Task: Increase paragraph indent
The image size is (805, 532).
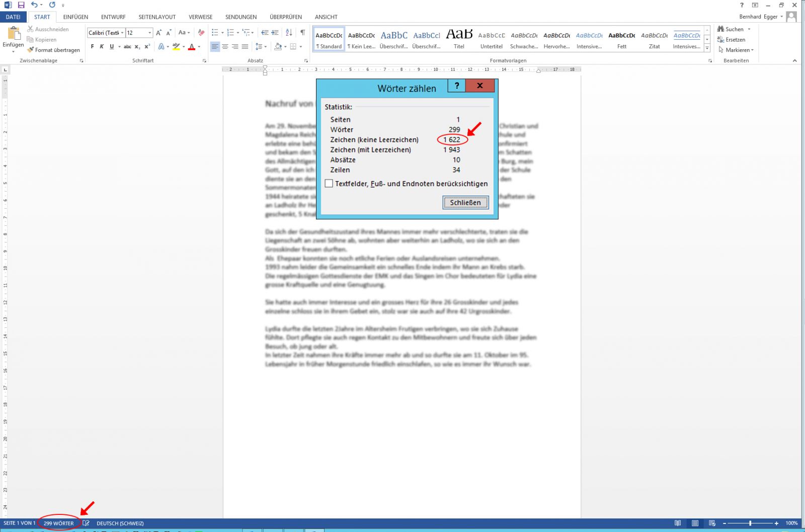Action: tap(275, 33)
